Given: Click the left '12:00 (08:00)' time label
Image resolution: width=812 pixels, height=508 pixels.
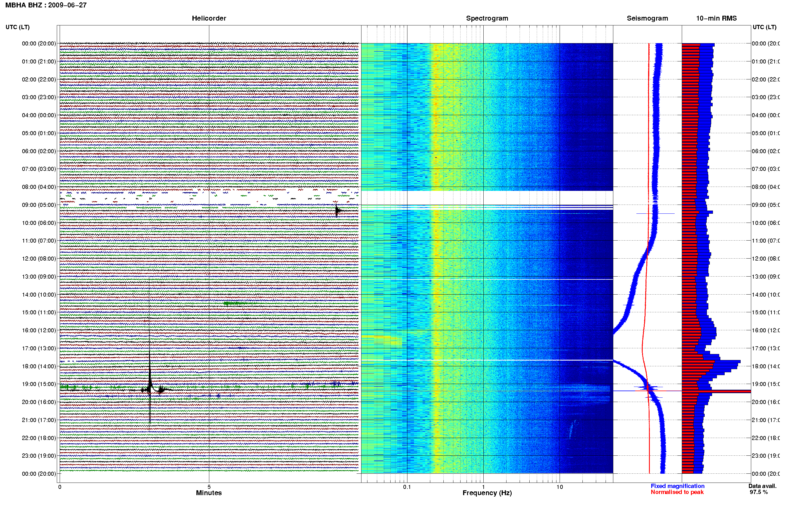Looking at the screenshot, I should 39,259.
